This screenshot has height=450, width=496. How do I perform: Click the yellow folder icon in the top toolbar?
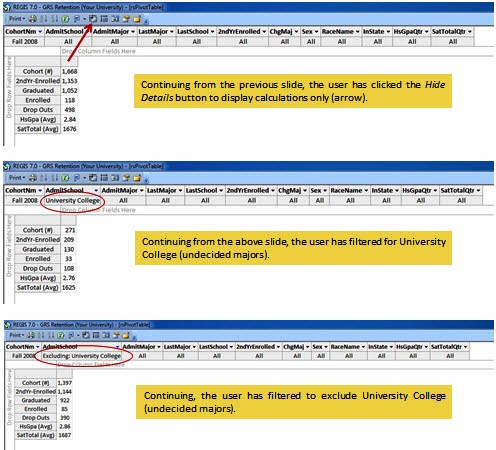(x=137, y=19)
